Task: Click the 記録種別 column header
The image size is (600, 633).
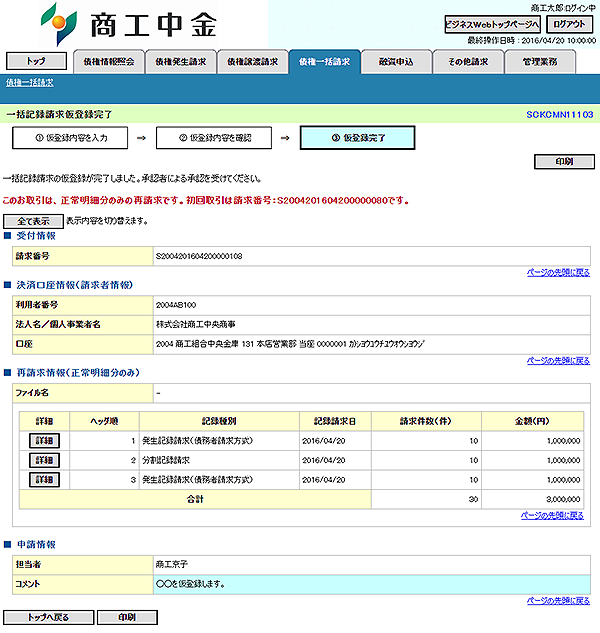Action: (x=219, y=421)
